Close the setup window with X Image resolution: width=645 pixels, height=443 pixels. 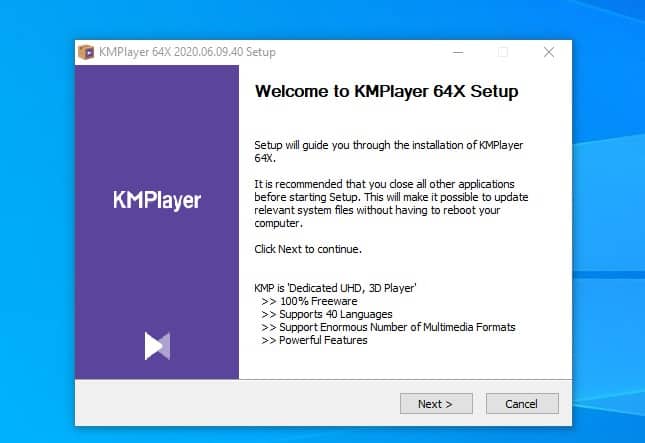[549, 52]
